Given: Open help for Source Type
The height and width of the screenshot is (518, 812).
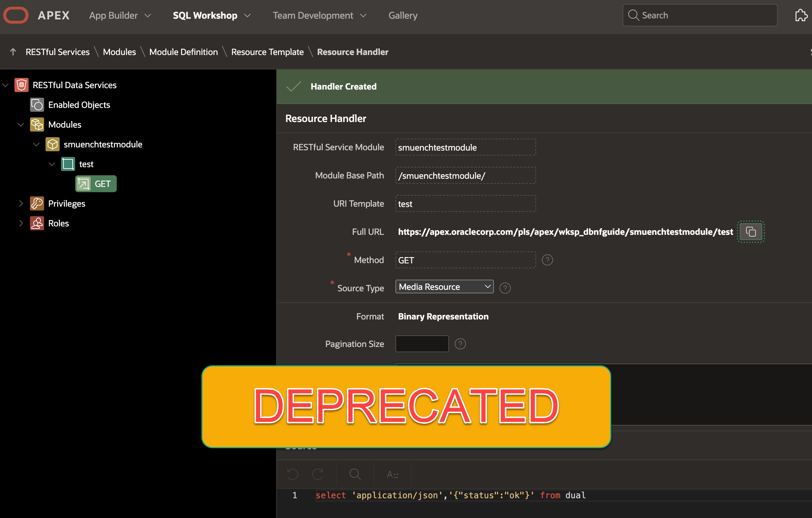Looking at the screenshot, I should pyautogui.click(x=505, y=288).
